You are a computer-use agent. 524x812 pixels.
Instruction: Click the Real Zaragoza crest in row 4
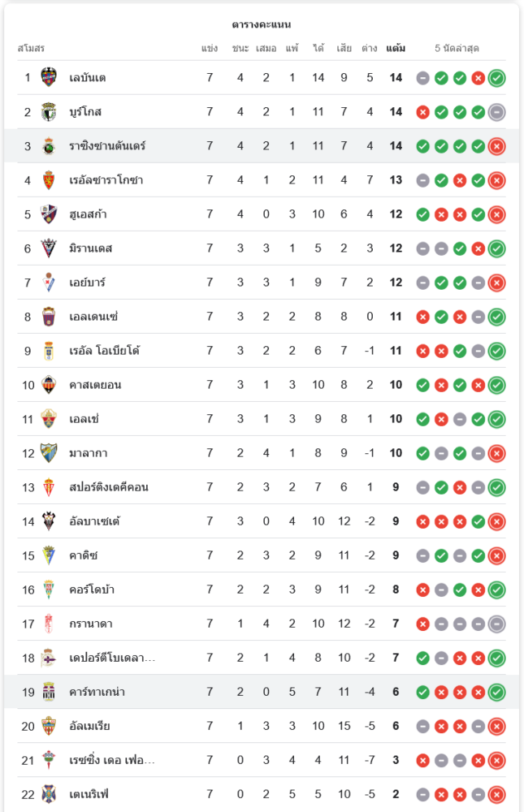(49, 180)
